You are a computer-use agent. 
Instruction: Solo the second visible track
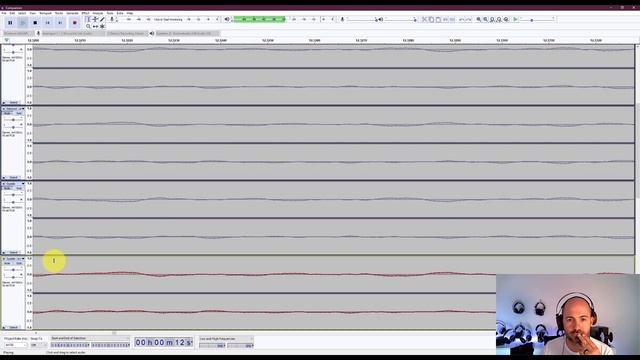tap(19, 113)
